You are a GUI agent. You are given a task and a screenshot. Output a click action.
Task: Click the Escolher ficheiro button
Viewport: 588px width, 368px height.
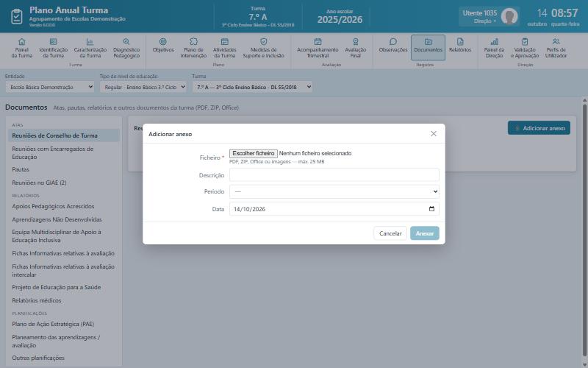coord(254,153)
